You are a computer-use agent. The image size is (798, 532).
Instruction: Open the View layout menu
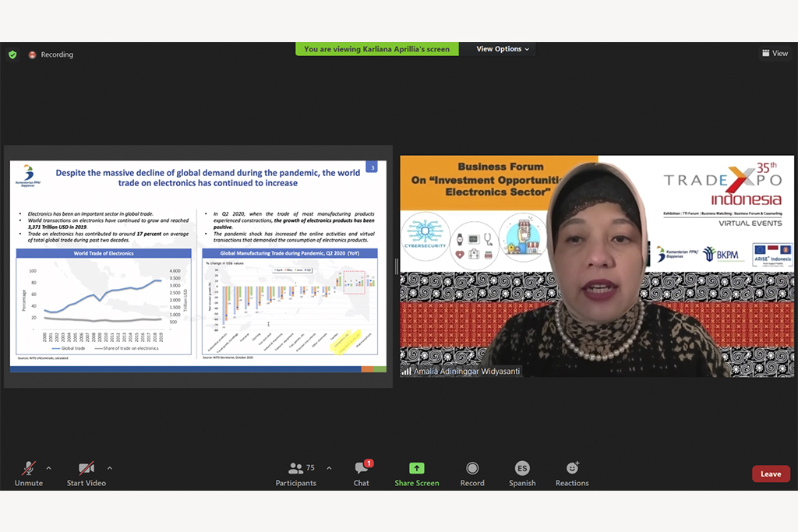tap(775, 53)
